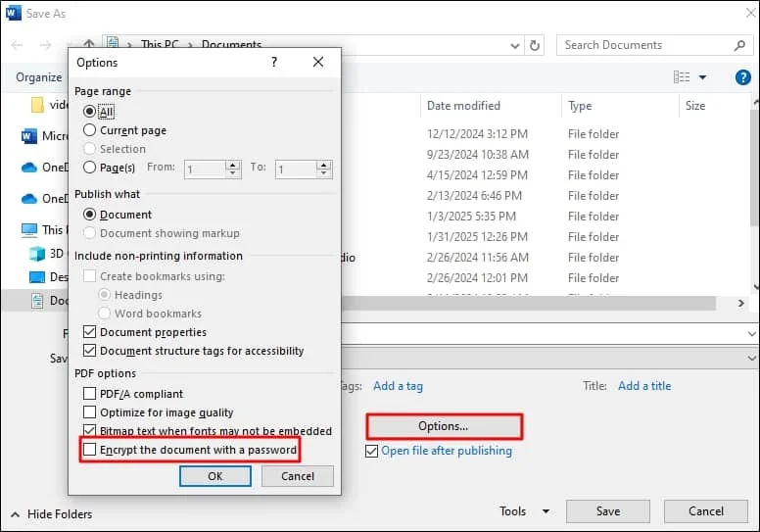Screen dimensions: 760x532
Task: Open the view layout icon
Action: click(682, 77)
